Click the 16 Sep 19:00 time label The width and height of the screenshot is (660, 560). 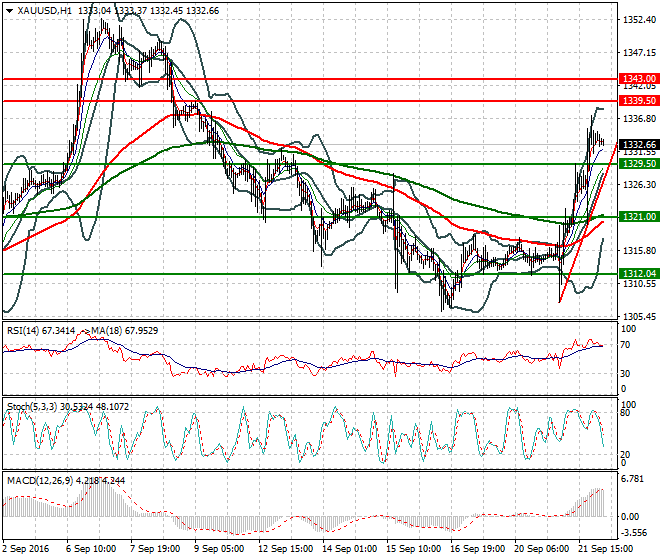(478, 549)
